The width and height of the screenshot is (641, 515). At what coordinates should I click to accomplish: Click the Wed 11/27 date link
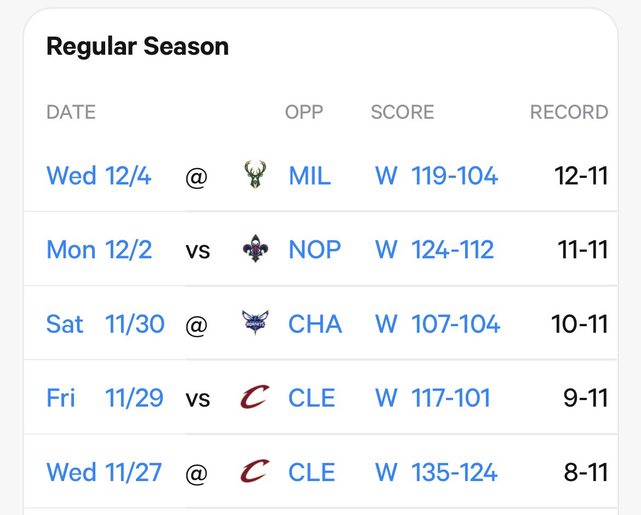[104, 471]
